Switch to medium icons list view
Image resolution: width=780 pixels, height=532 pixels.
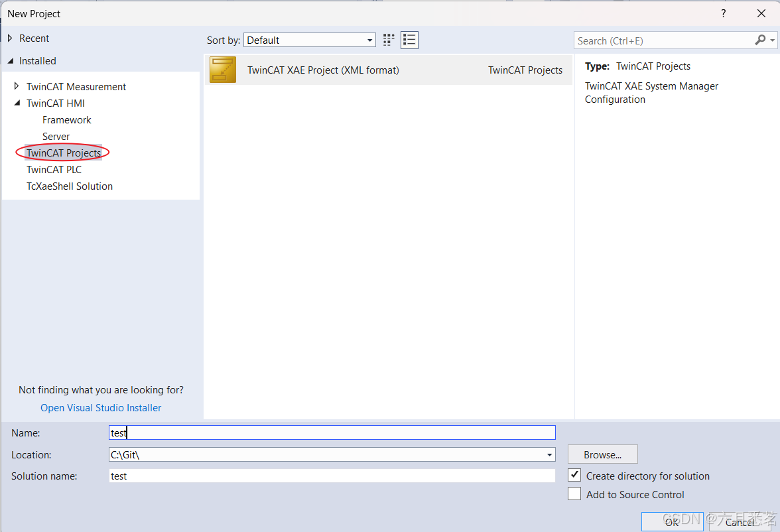click(x=409, y=40)
